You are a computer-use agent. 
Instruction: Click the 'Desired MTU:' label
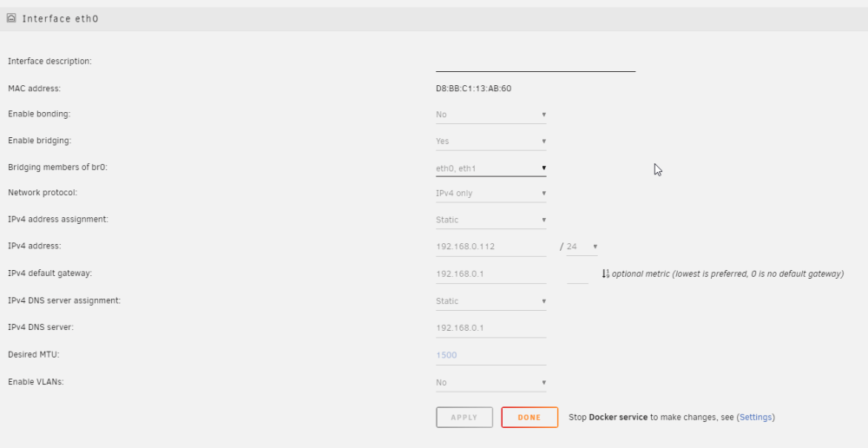click(x=34, y=354)
